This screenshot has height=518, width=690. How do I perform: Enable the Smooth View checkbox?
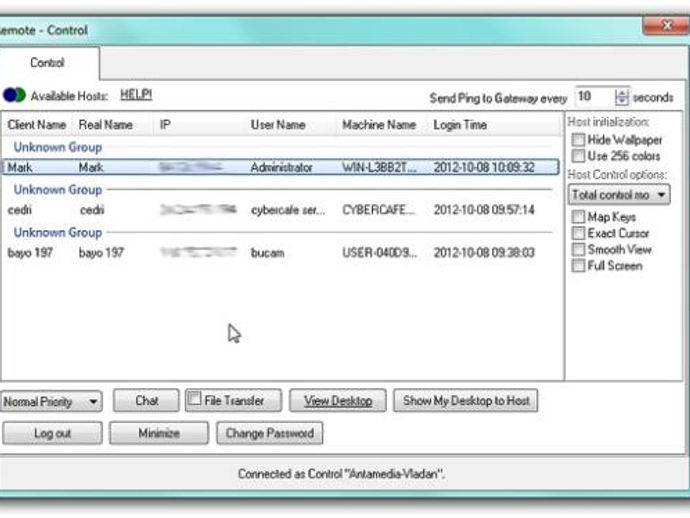click(578, 249)
